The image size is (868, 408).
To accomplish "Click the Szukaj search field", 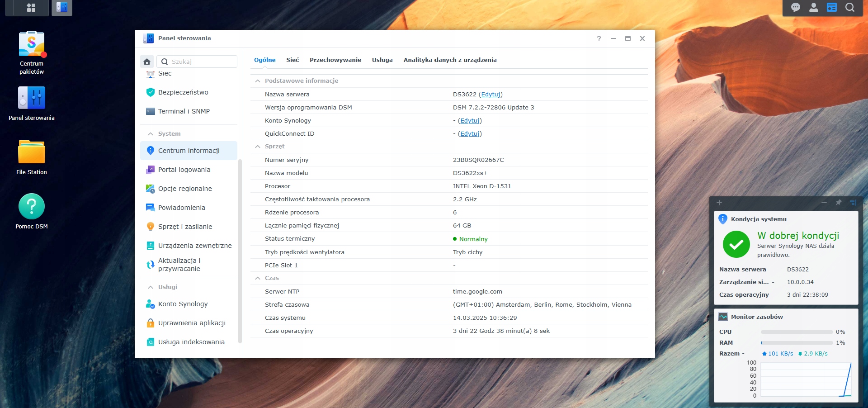I will (x=197, y=62).
